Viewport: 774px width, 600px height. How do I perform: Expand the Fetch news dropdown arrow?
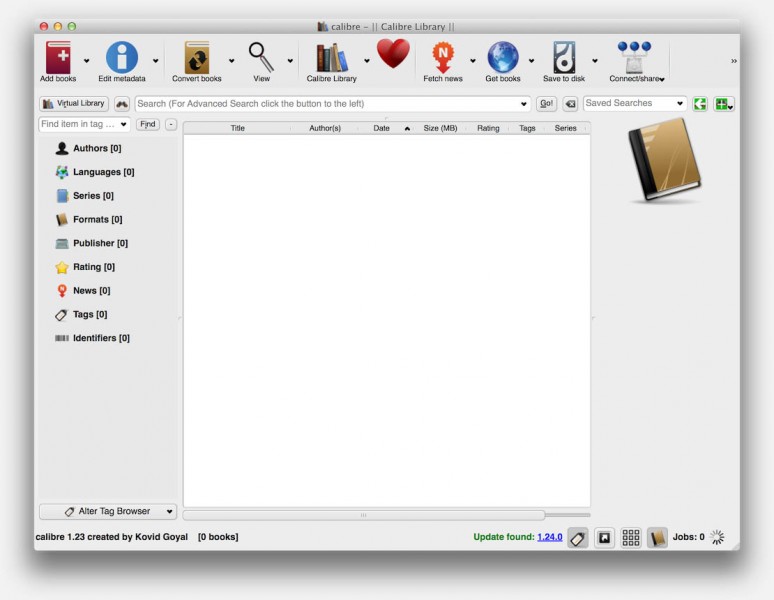click(x=473, y=61)
